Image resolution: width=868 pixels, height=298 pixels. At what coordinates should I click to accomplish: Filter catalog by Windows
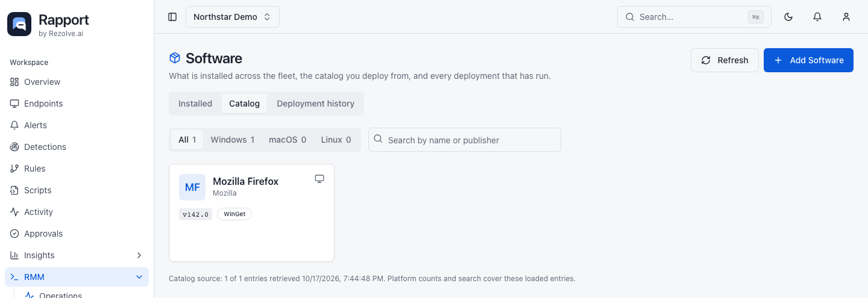(233, 140)
